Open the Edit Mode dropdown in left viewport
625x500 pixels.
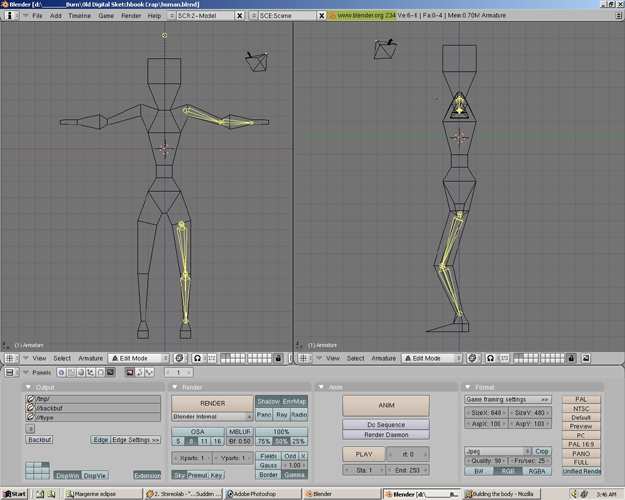139,358
